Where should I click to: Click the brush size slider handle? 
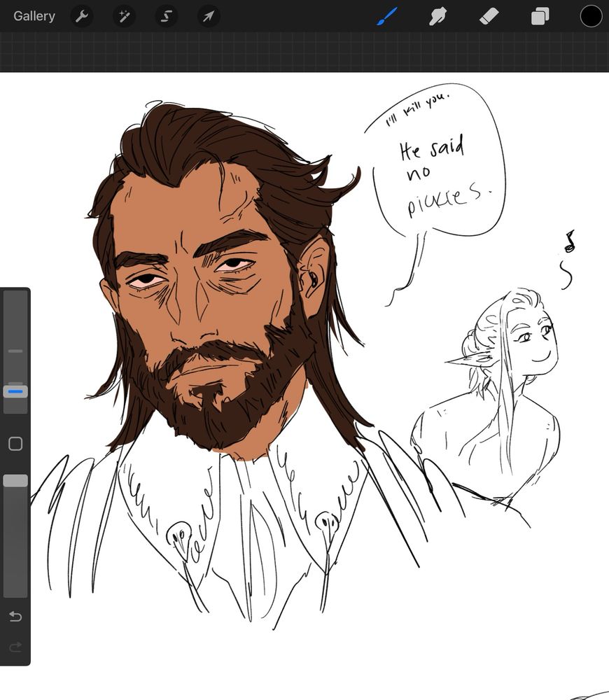click(15, 391)
